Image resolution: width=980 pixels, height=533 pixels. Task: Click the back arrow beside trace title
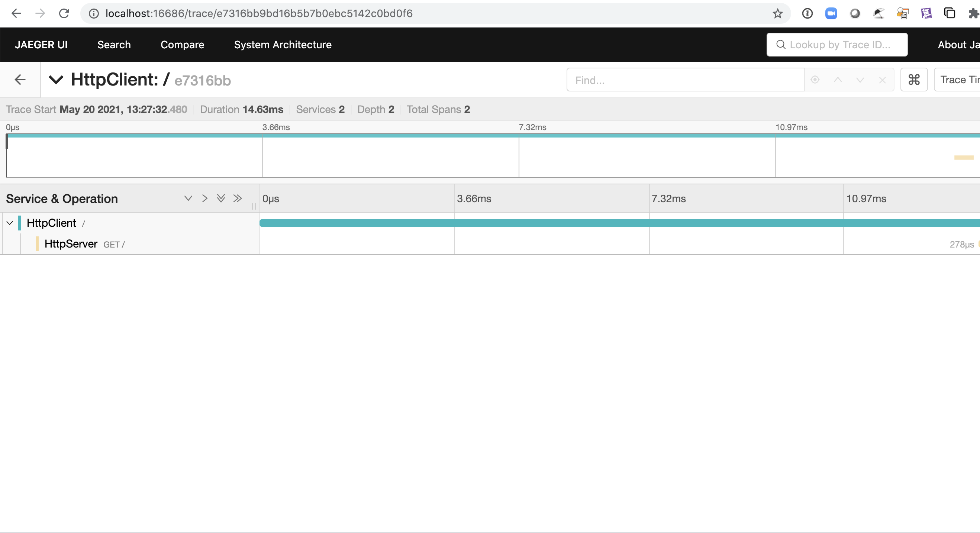[x=20, y=80]
